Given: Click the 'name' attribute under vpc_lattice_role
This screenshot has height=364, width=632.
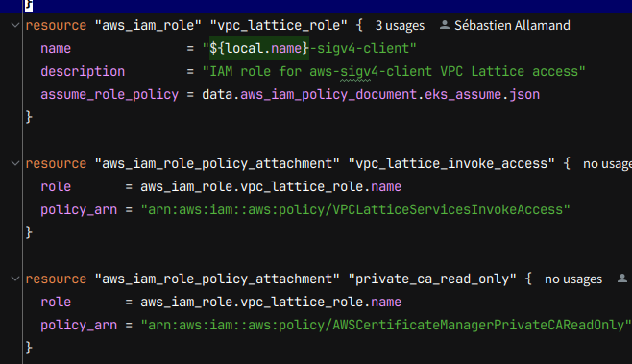Looking at the screenshot, I should 56,49.
